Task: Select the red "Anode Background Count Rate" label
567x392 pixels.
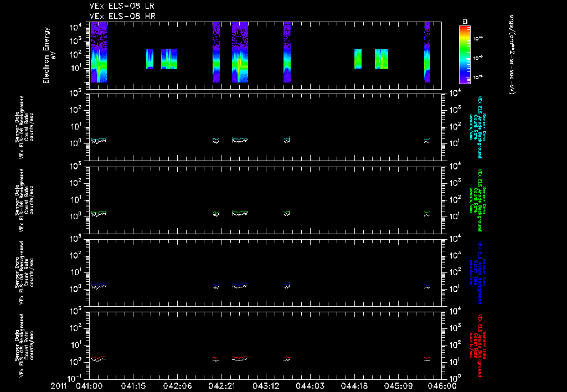Action: click(x=478, y=345)
